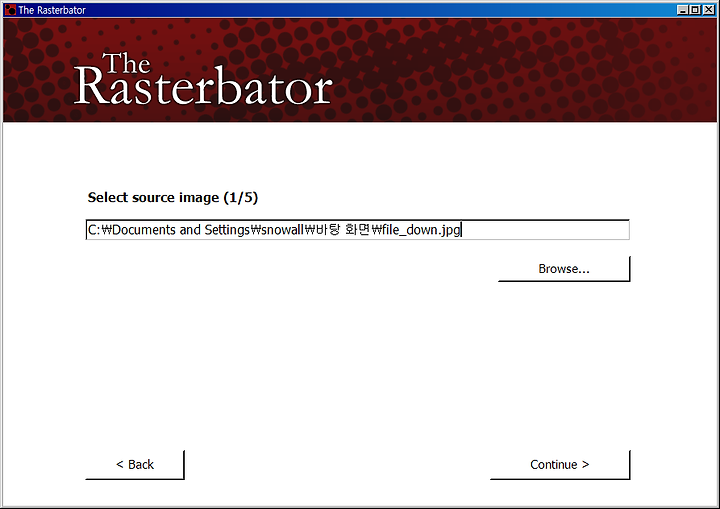The height and width of the screenshot is (509, 720).
Task: Maximize The Rasterbator window
Action: coord(695,10)
